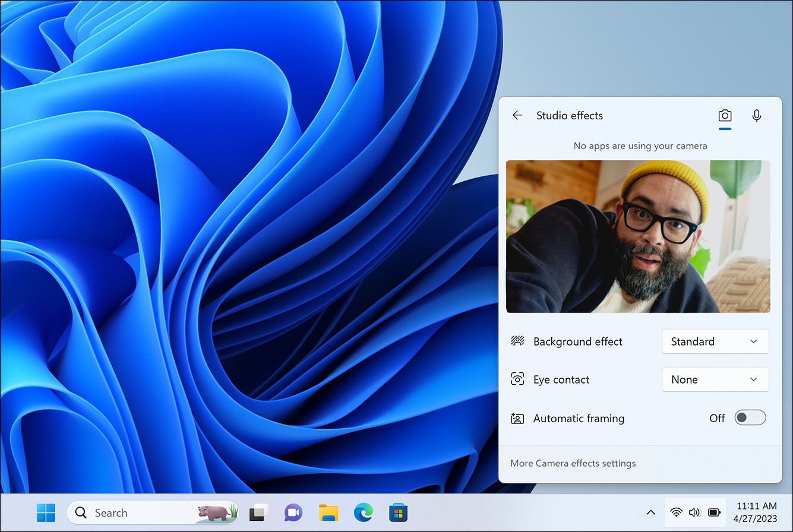
Task: Click the back arrow in Studio effects
Action: coord(517,116)
